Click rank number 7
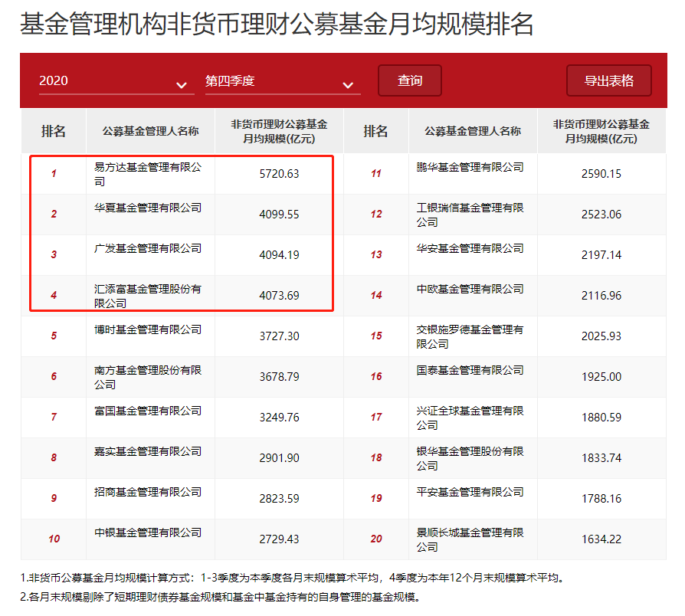685x616 pixels. pyautogui.click(x=54, y=418)
